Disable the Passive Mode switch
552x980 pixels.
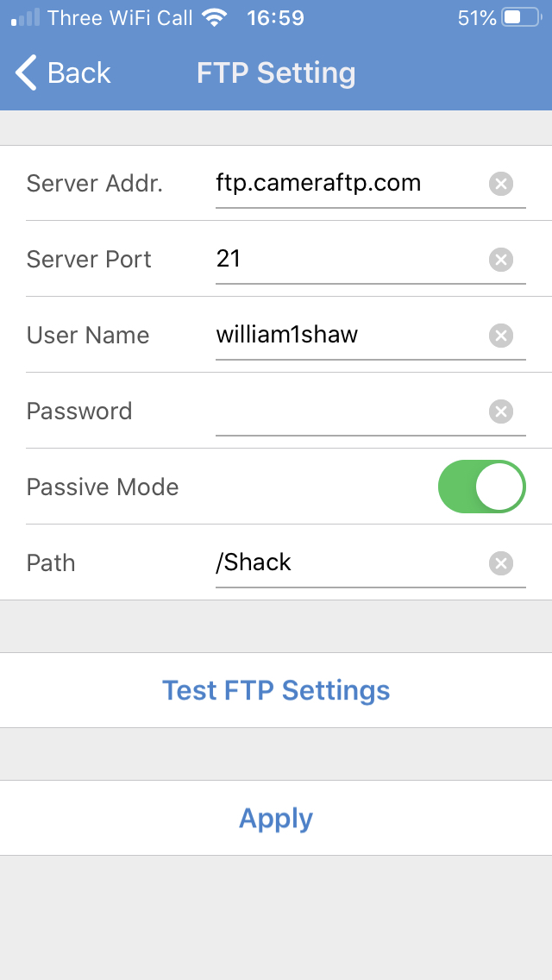pos(482,487)
